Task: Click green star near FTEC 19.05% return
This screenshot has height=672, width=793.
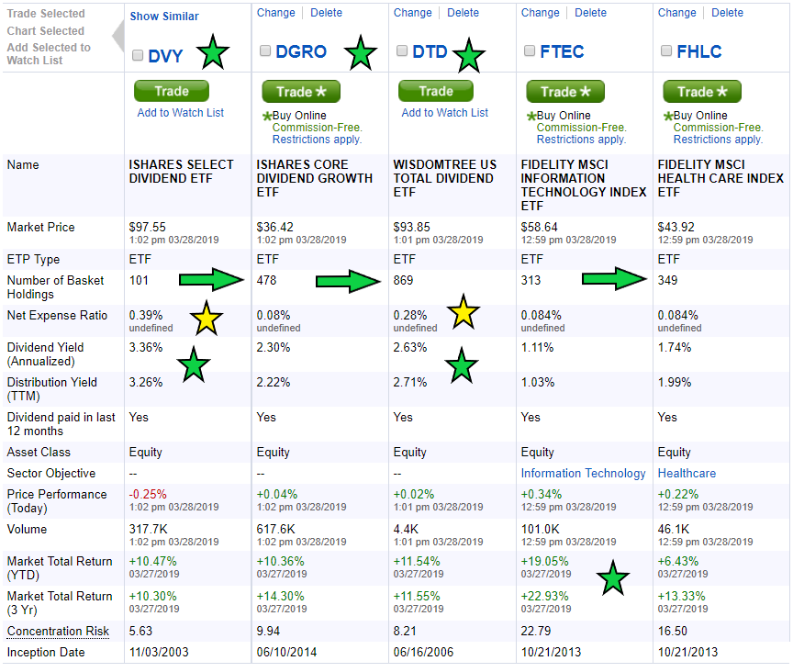Action: point(612,578)
